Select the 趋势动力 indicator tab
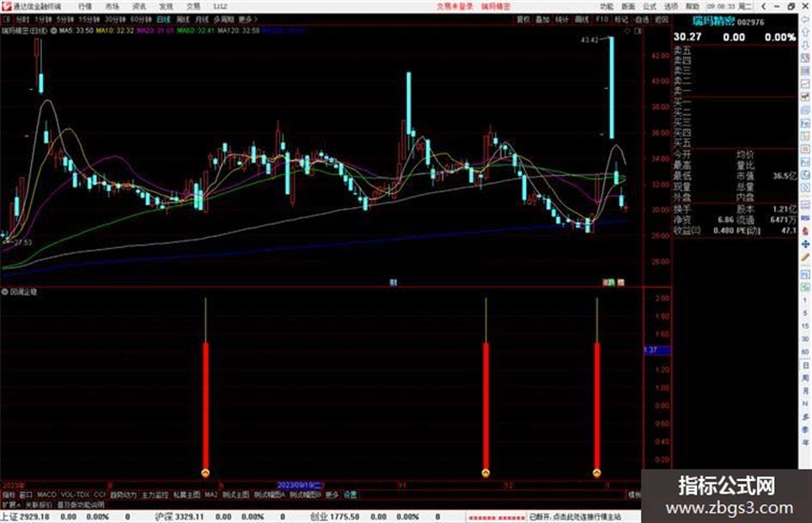Viewport: 812px width, 523px height. (x=123, y=495)
